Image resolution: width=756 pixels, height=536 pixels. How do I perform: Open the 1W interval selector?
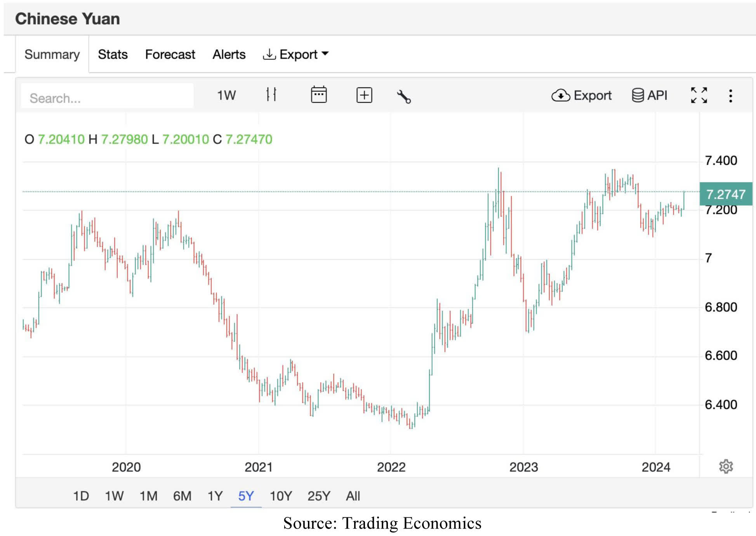click(226, 95)
